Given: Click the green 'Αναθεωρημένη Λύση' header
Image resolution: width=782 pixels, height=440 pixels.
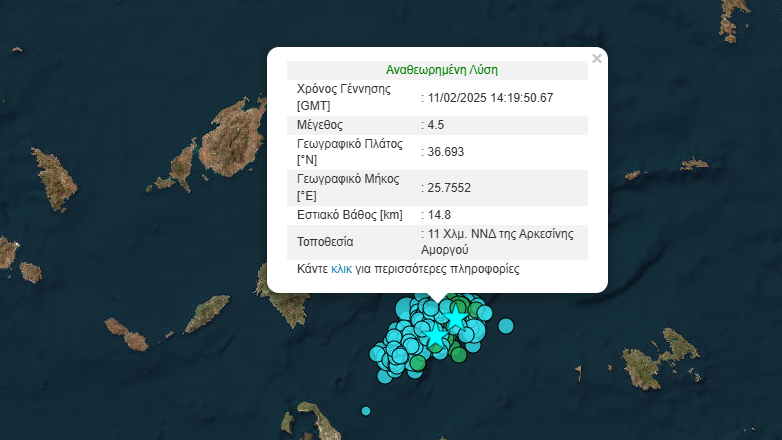Looking at the screenshot, I should coord(441,70).
